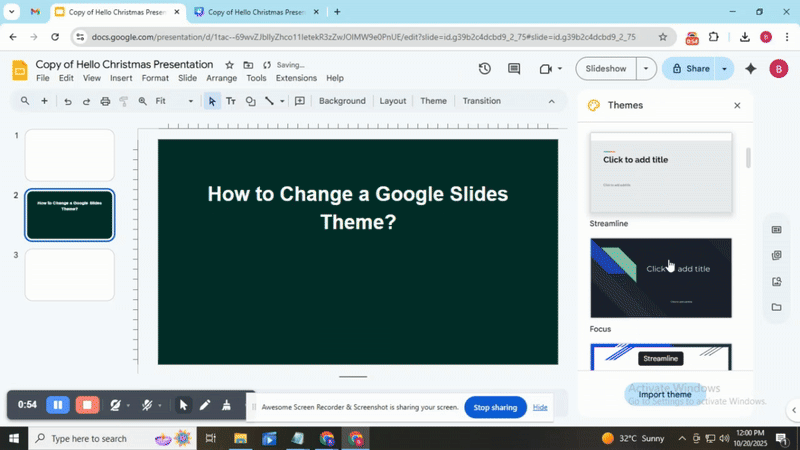Image resolution: width=800 pixels, height=450 pixels.
Task: Click the Import theme button
Action: [x=664, y=394]
